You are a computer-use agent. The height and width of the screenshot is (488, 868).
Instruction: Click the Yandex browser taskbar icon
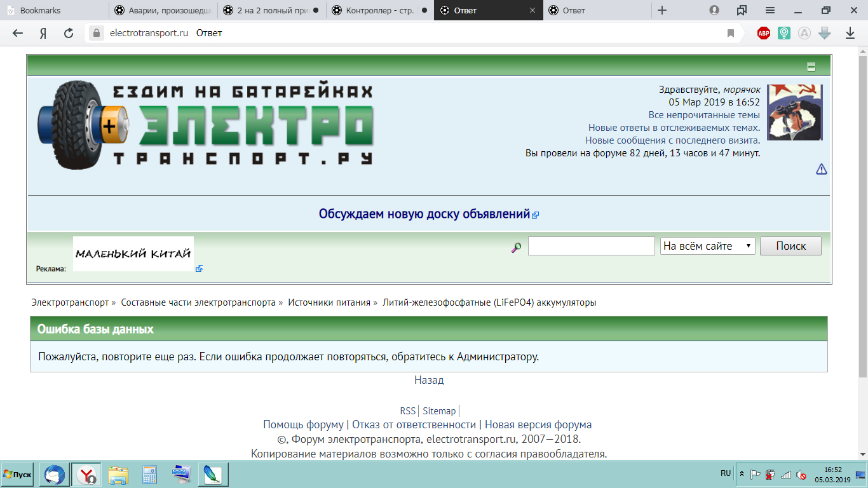click(87, 474)
